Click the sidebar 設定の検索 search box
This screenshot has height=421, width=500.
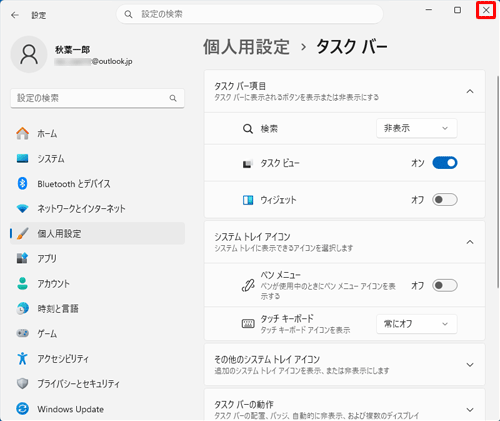coord(97,98)
